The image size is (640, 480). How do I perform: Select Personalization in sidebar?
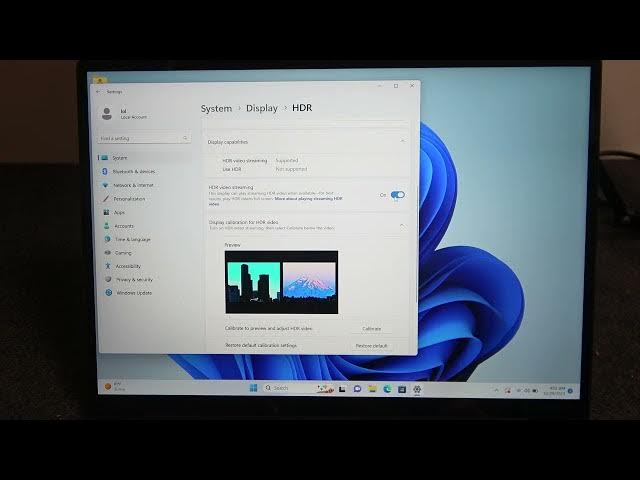[129, 199]
